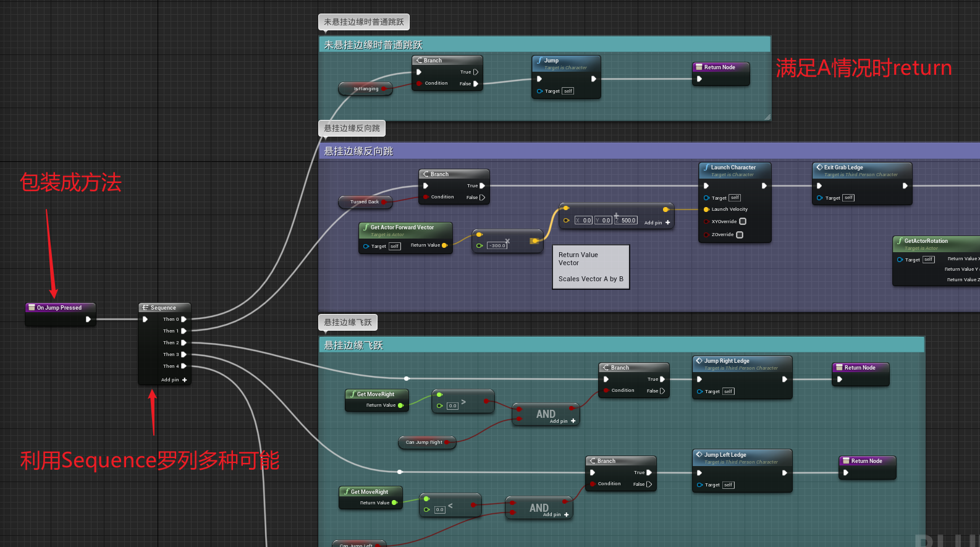Screen dimensions: 980x547
Task: Select the Sequence node header
Action: (x=164, y=307)
